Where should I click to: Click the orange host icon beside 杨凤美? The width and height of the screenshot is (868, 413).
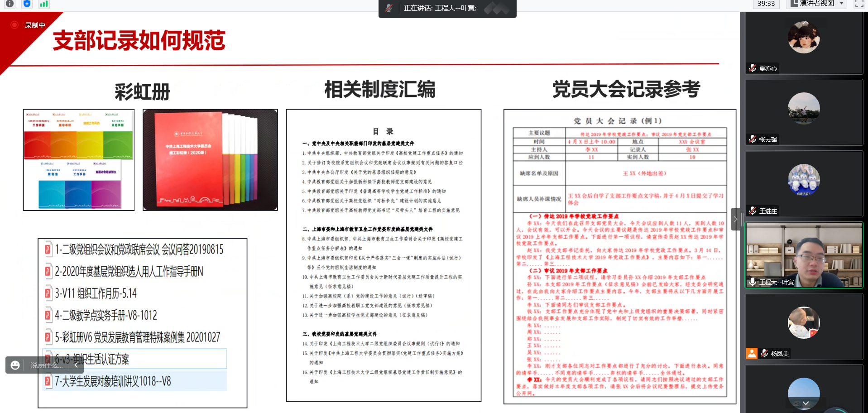point(752,354)
